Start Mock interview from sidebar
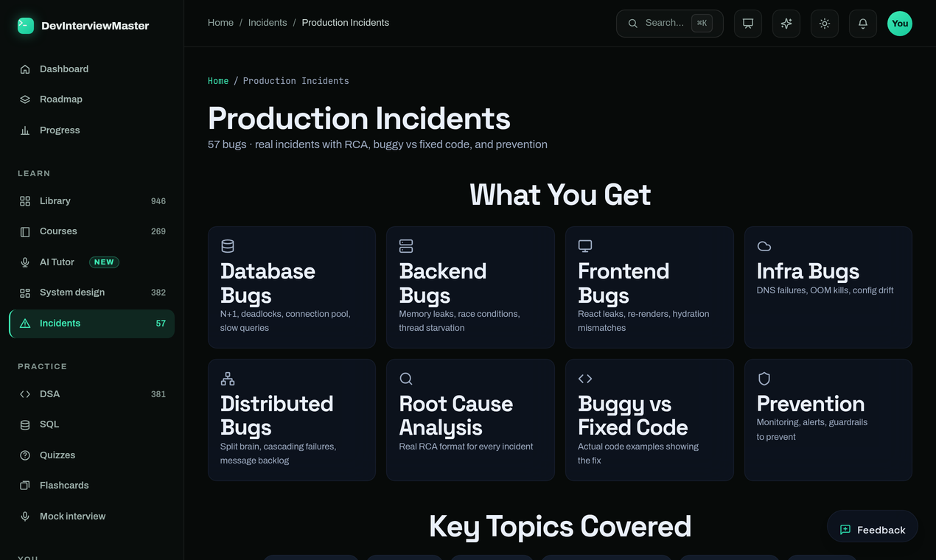936x560 pixels. [x=92, y=517]
